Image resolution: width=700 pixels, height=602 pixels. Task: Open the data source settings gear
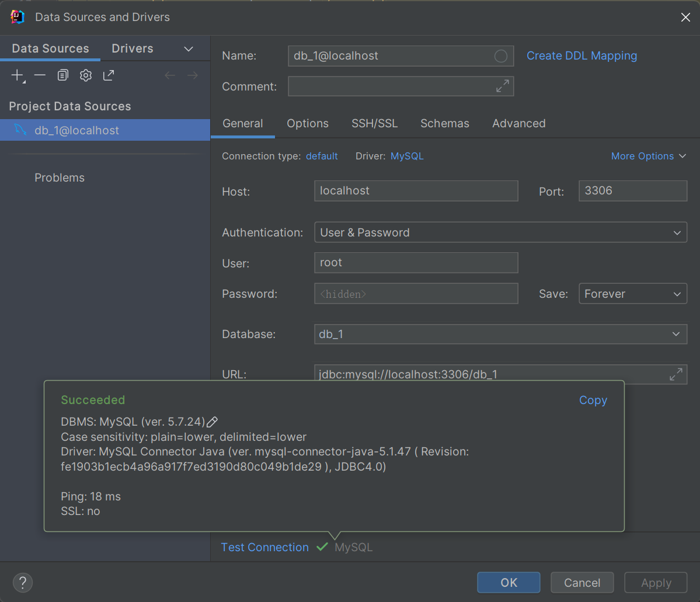[x=85, y=75]
